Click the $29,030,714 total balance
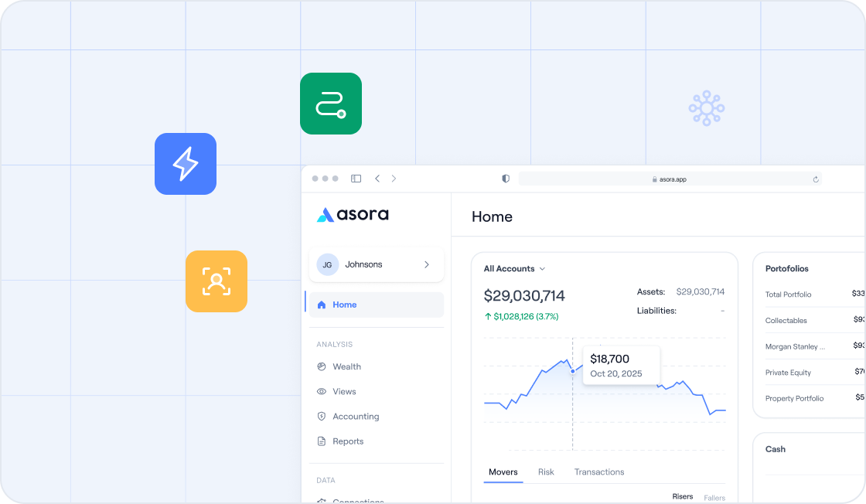This screenshot has width=866, height=504. click(x=524, y=296)
